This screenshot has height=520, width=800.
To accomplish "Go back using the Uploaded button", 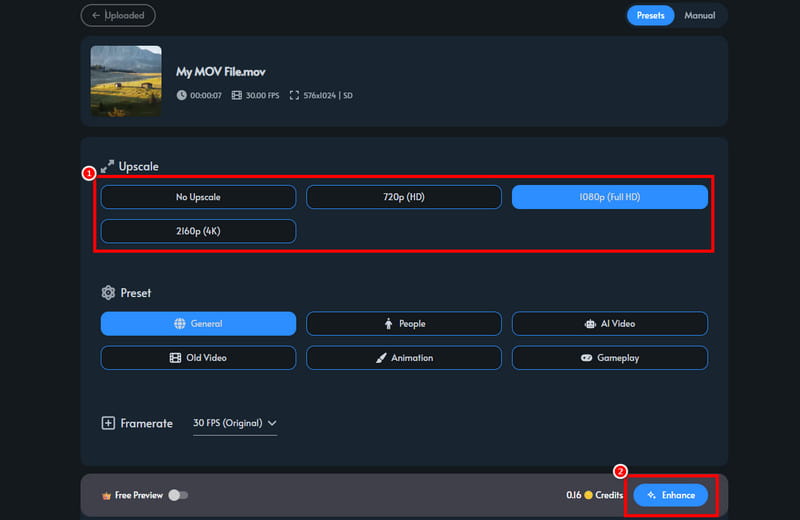I will pyautogui.click(x=118, y=15).
